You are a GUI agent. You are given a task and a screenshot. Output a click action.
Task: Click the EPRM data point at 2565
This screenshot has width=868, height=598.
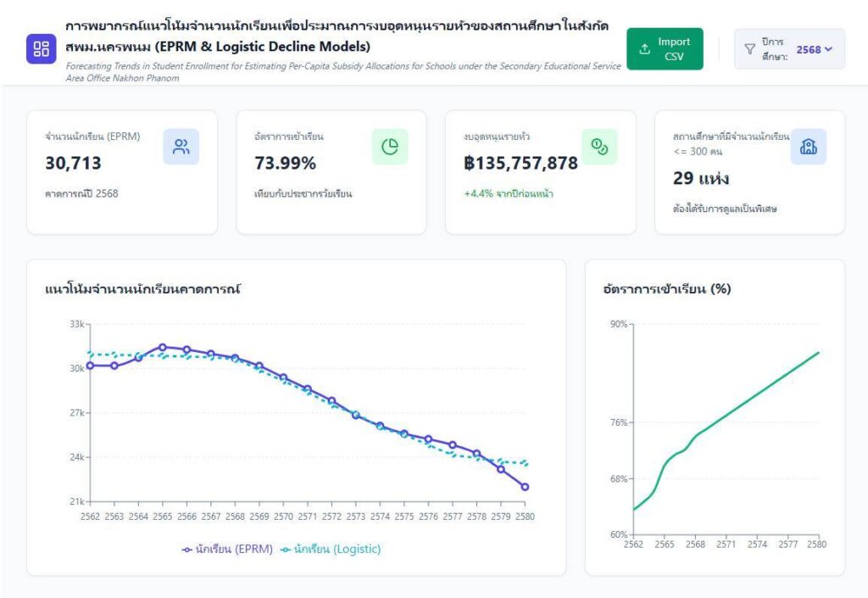click(x=163, y=347)
